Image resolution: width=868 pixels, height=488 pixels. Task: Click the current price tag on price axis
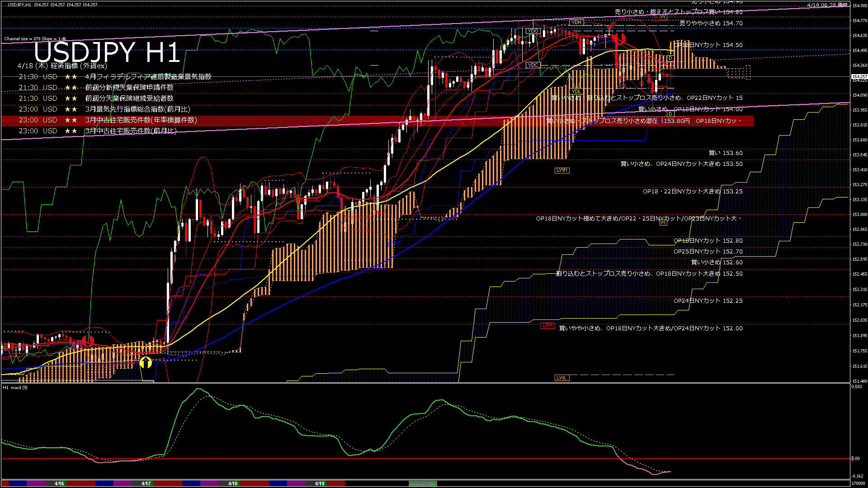859,77
